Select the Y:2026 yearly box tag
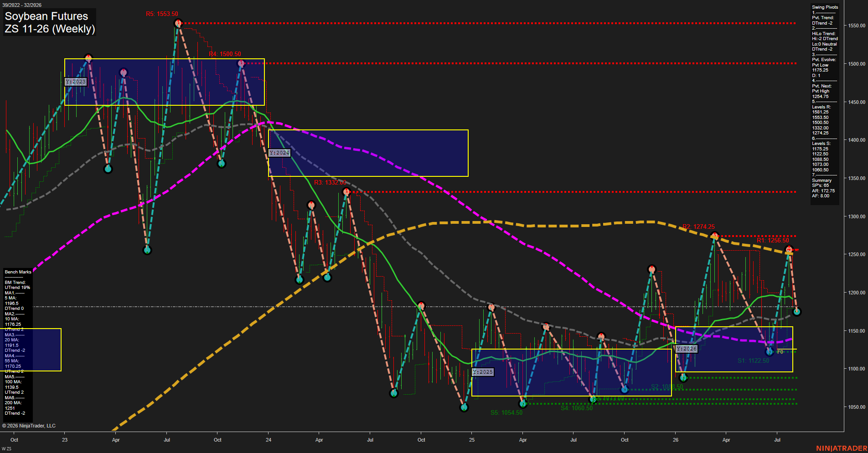Viewport: 868px width, 453px height. (x=687, y=349)
